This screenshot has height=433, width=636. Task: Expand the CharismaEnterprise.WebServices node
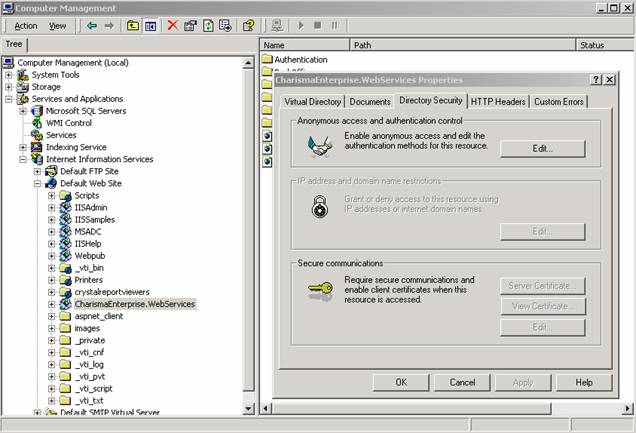click(x=52, y=304)
